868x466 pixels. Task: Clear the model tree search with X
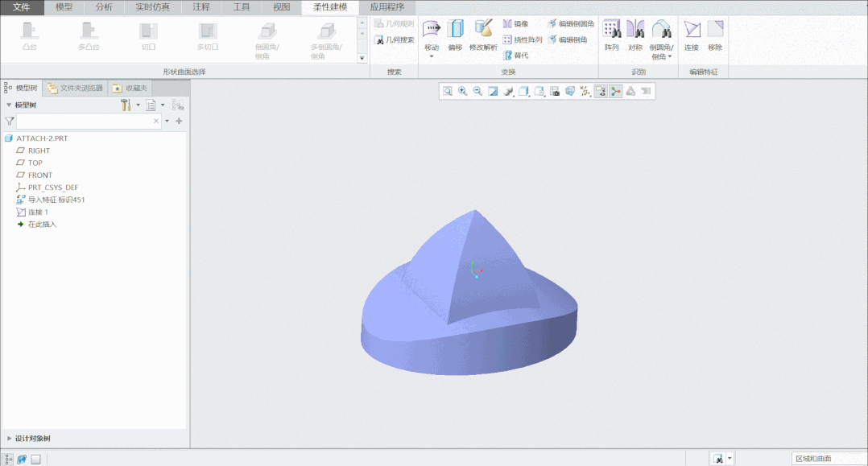point(156,122)
